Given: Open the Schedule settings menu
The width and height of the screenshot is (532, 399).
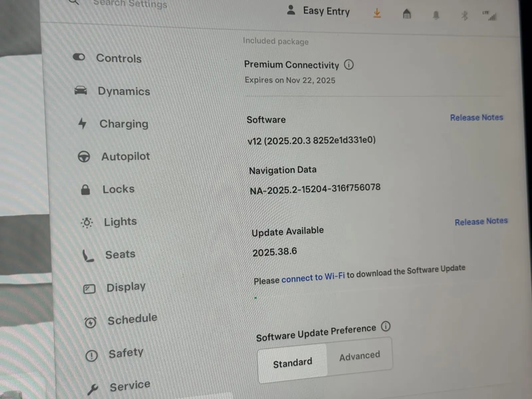Looking at the screenshot, I should click(132, 320).
